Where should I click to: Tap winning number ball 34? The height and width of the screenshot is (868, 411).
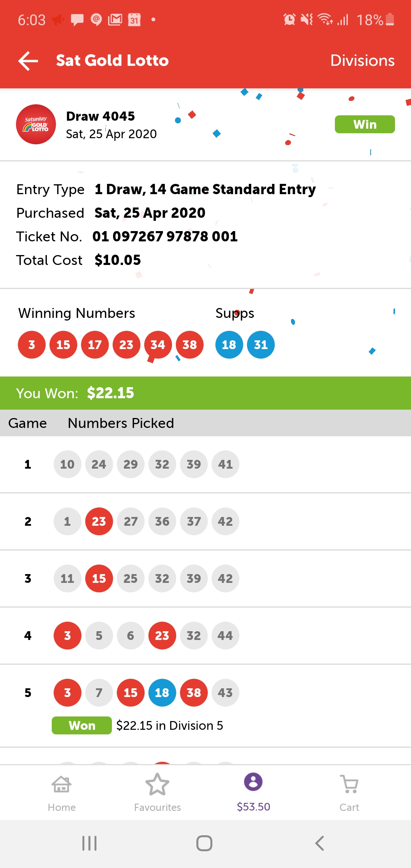click(158, 345)
